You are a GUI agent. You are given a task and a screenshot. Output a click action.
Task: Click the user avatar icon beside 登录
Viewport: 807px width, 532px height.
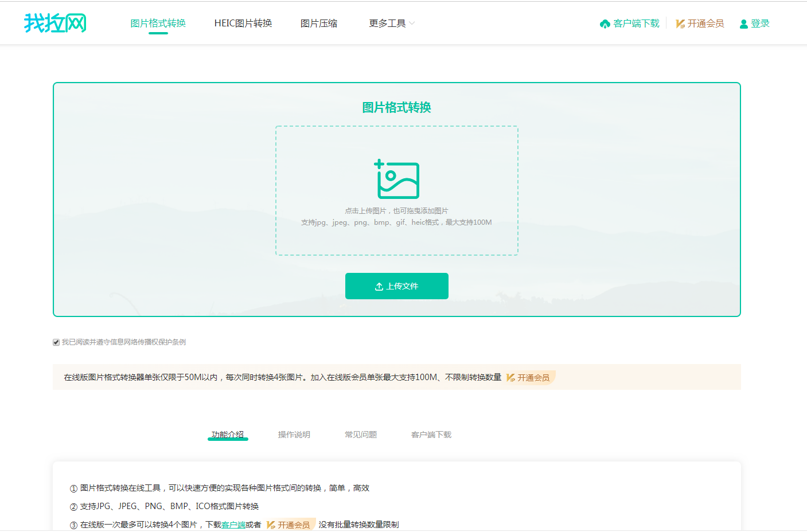click(x=743, y=24)
